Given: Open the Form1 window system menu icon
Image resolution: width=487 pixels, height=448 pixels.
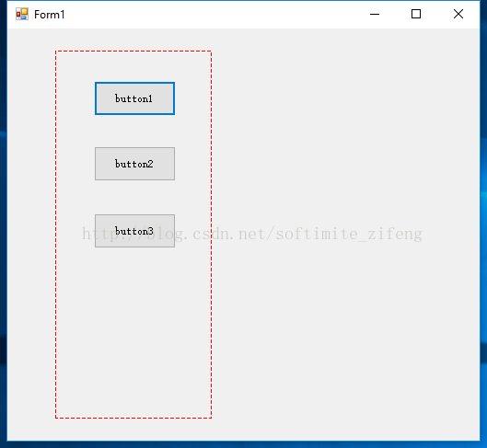Looking at the screenshot, I should point(22,15).
